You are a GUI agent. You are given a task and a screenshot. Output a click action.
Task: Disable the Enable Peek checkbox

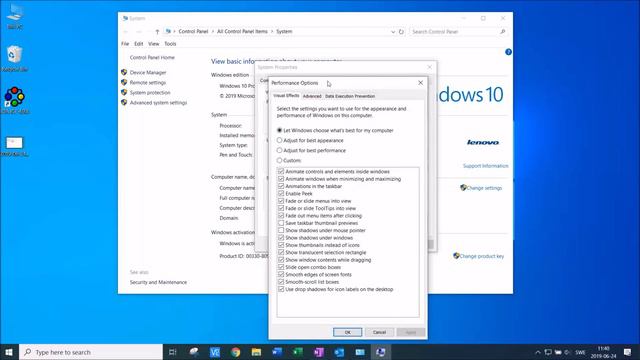(x=281, y=193)
